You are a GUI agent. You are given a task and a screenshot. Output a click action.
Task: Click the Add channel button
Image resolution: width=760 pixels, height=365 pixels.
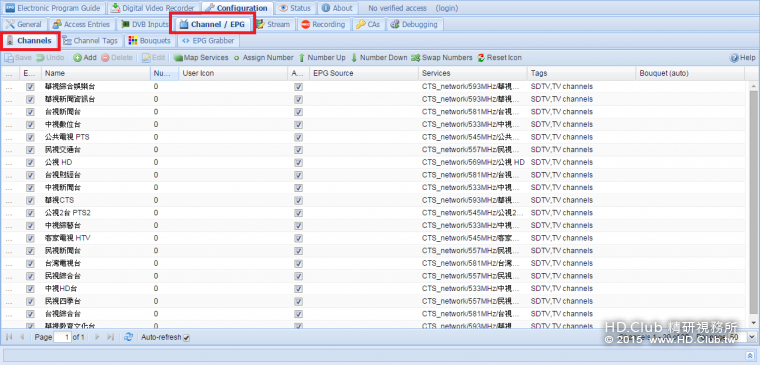85,58
